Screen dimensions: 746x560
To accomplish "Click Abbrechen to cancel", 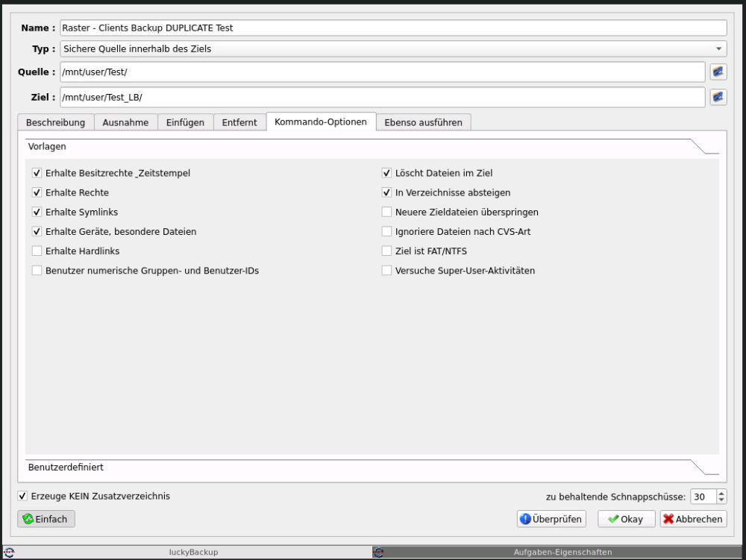I will tap(693, 519).
